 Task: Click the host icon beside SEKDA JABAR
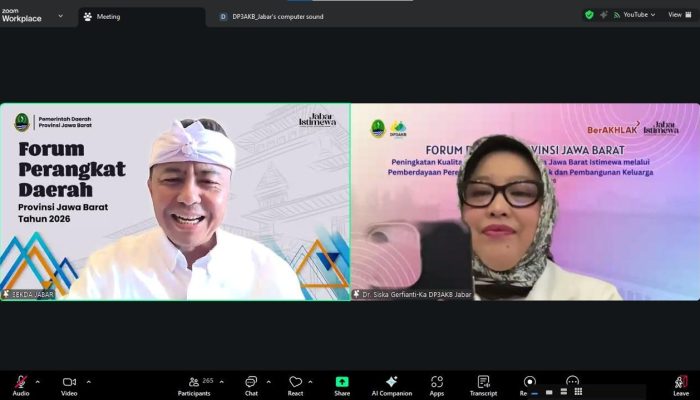6,294
